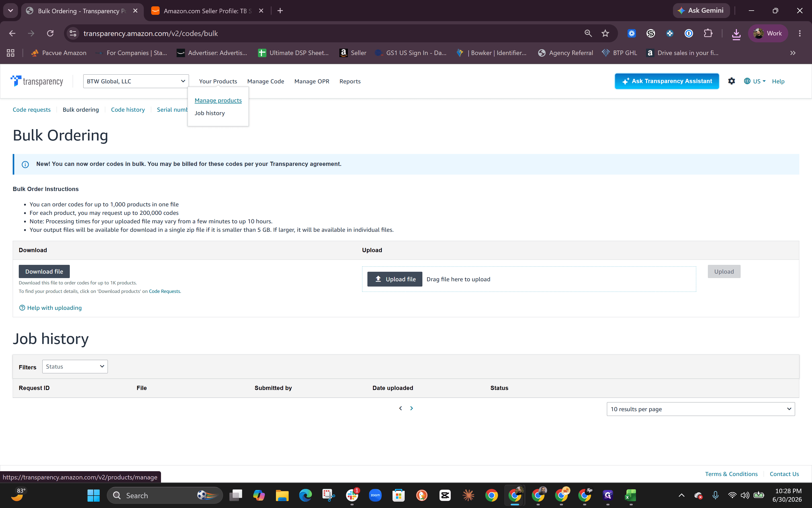Open Terms & Conditions link
This screenshot has width=812, height=508.
point(731,474)
